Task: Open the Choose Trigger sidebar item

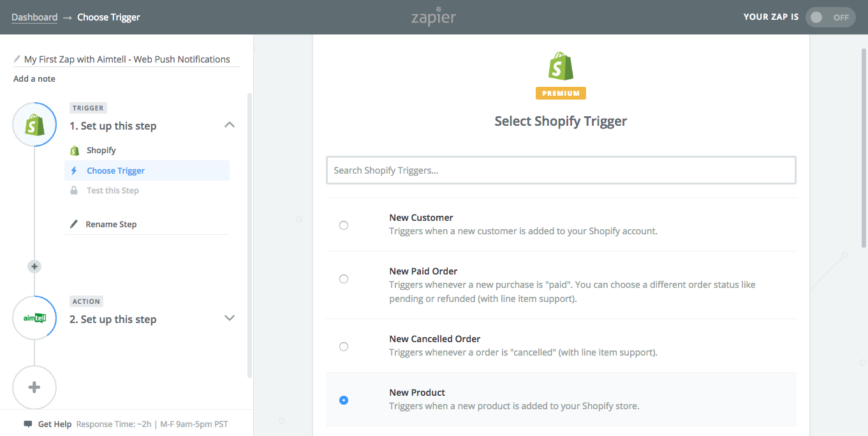Action: click(115, 170)
